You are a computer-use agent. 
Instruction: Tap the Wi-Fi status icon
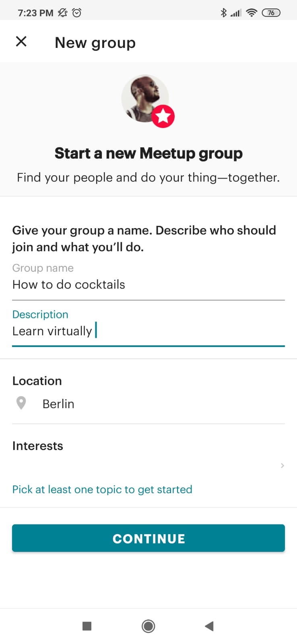252,13
